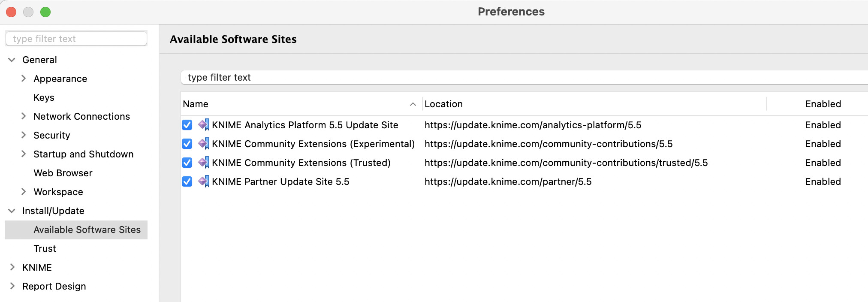The image size is (868, 302).
Task: Click the Community Extensions (Experimental) site icon
Action: [204, 144]
